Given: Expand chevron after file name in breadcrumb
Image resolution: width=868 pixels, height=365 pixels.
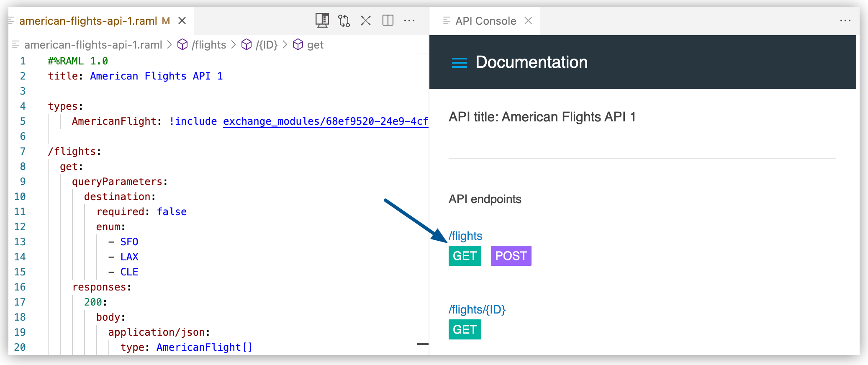Looking at the screenshot, I should (169, 44).
